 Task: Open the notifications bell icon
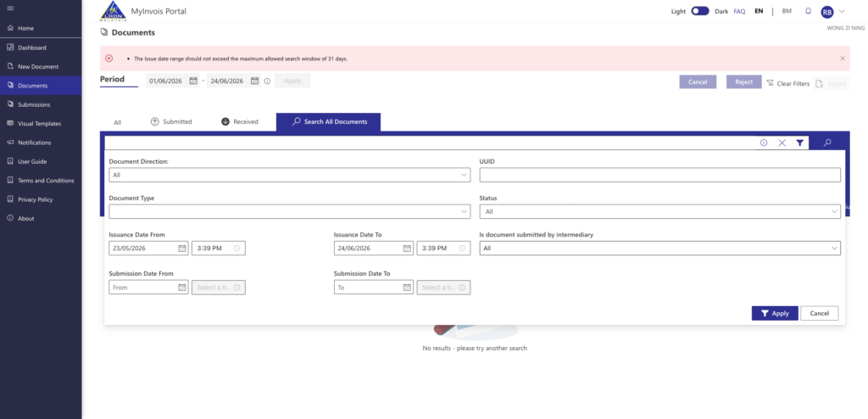(x=808, y=11)
